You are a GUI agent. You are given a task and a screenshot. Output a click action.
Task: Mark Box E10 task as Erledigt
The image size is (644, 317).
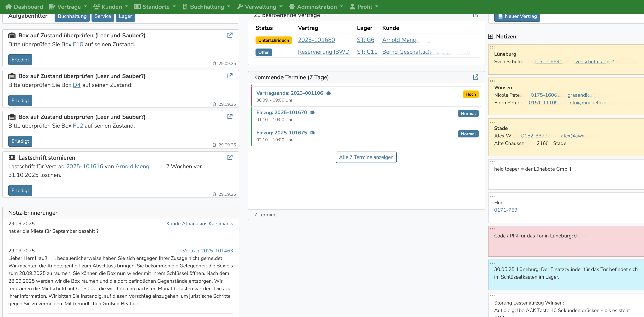tap(20, 60)
